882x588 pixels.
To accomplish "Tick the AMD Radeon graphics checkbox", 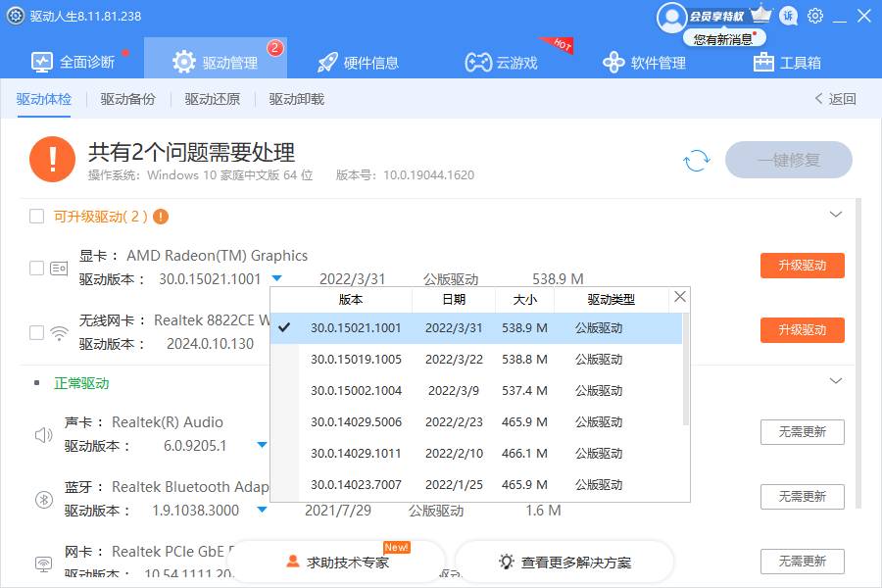I will pos(36,268).
